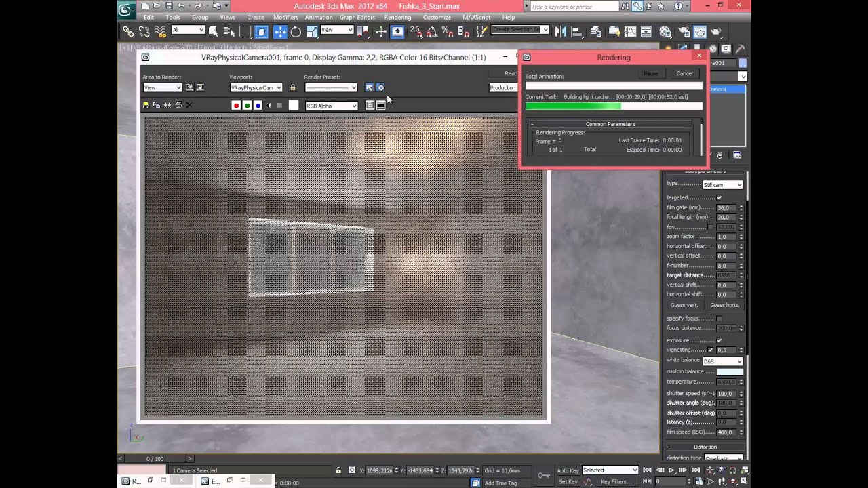
Task: Activate the Select and Move tool
Action: coord(279,31)
